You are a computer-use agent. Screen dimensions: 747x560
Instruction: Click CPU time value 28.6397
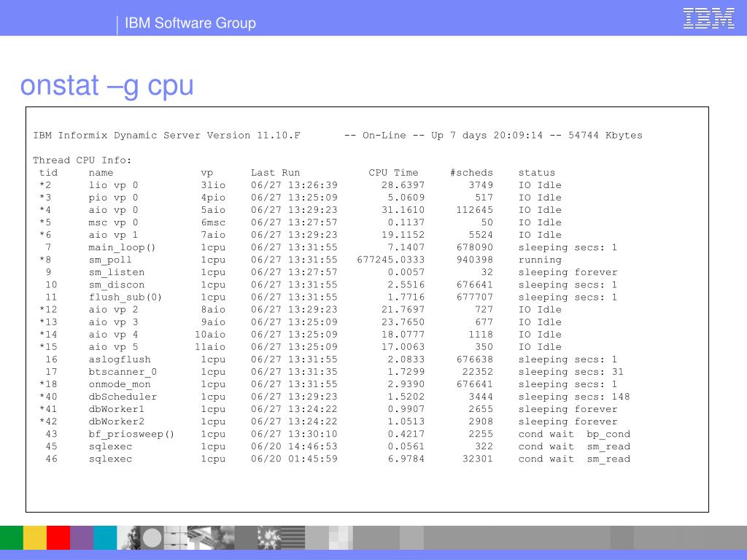tap(403, 184)
